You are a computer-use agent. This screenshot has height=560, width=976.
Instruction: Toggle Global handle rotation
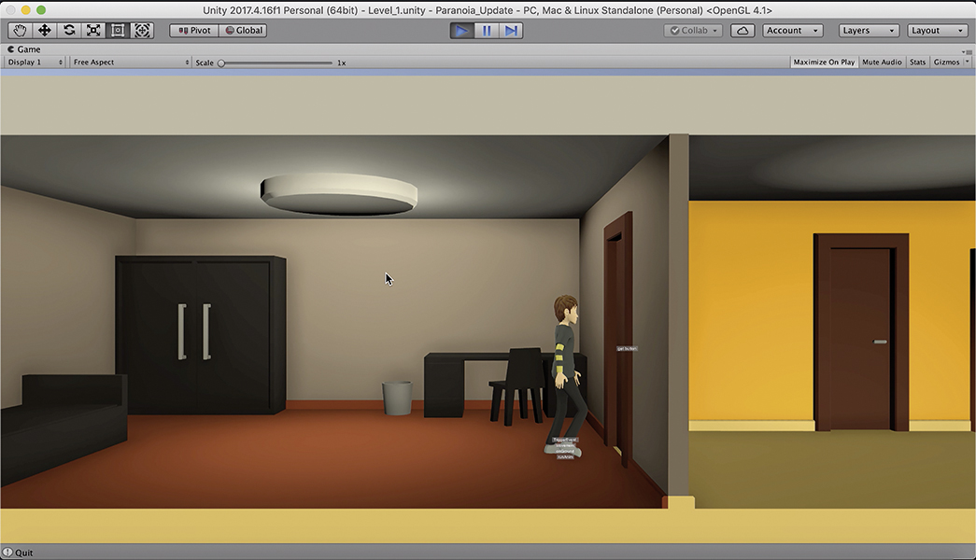[x=245, y=31]
